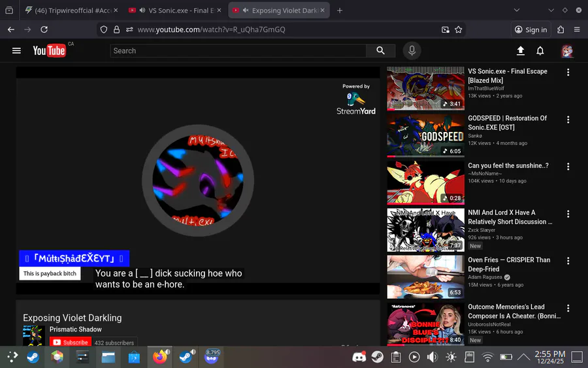Switch to the VS Sonic.exe - Final Escape tab
Screen dimensions: 588x368
(x=176, y=10)
